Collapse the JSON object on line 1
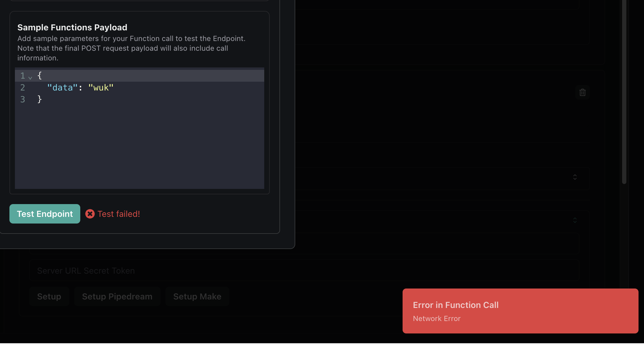Screen dimensions: 644x345 tap(30, 77)
